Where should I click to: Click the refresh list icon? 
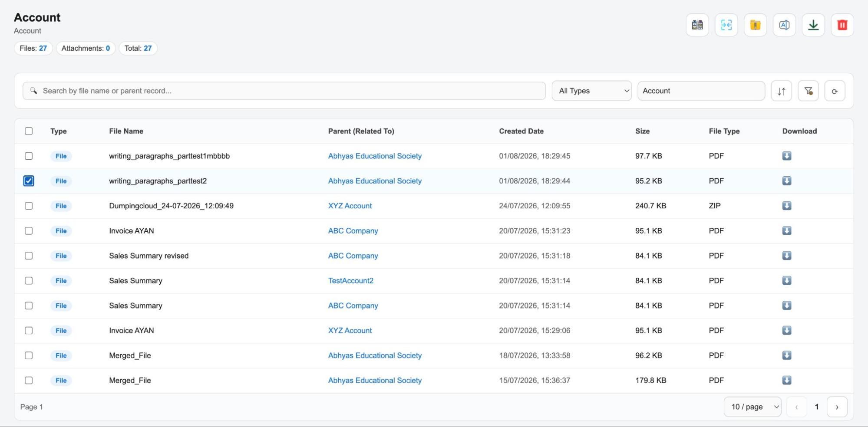tap(835, 91)
